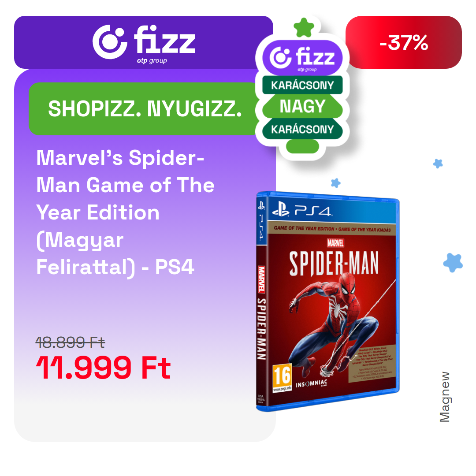Viewport: 476px width, 476px height.
Task: Click the Spider-Man game cover image
Action: tap(328, 301)
